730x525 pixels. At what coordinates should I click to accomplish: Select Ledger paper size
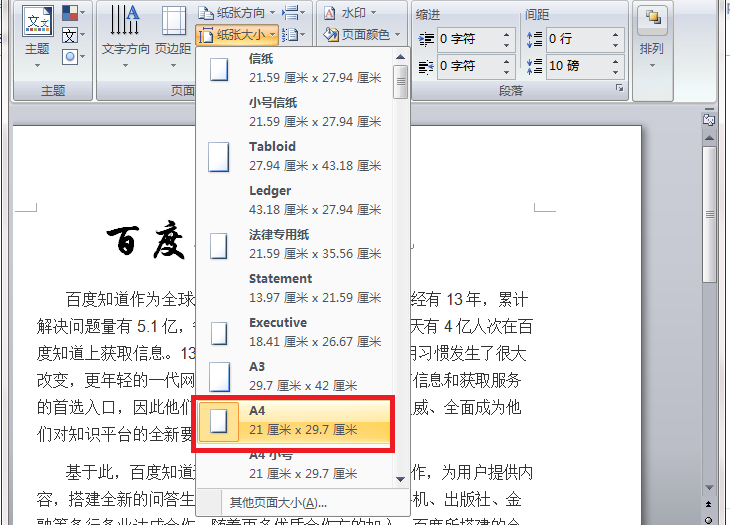click(x=295, y=200)
